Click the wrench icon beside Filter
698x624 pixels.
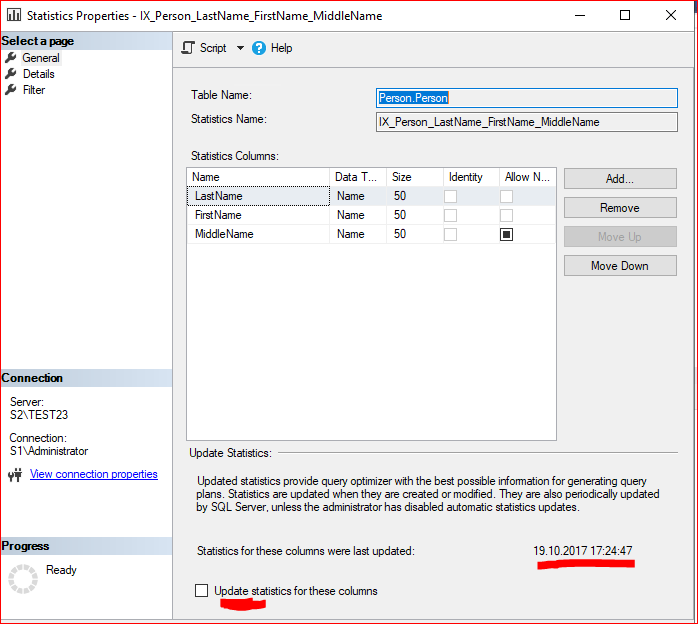pos(11,90)
